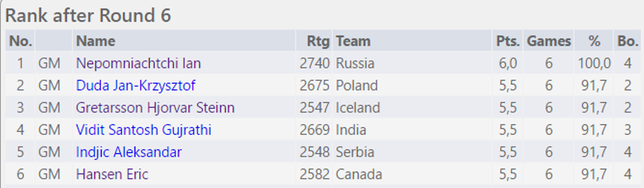Image resolution: width=644 pixels, height=188 pixels.
Task: Click the Name column header
Action: [x=96, y=41]
